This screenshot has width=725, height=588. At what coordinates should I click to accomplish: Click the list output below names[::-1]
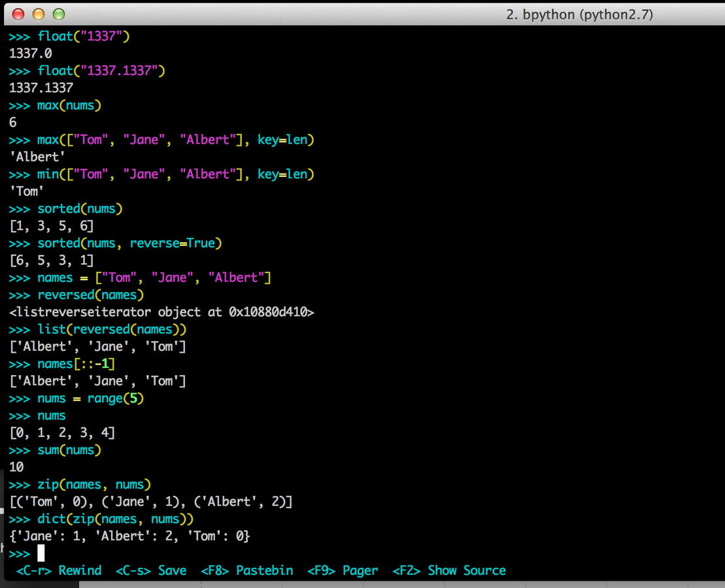tap(97, 381)
